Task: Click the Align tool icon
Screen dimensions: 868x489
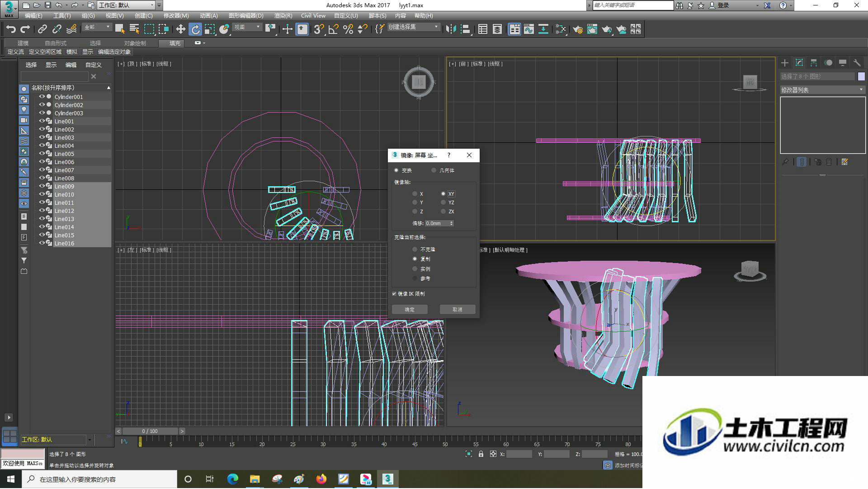Action: click(466, 29)
